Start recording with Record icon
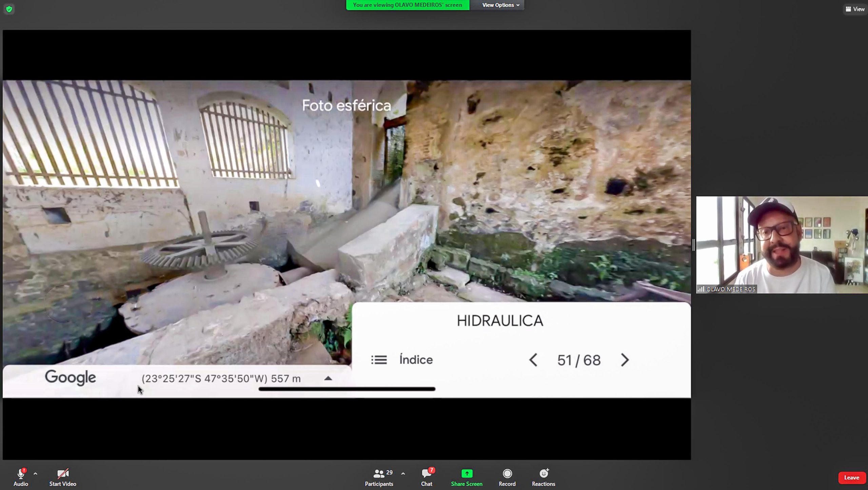This screenshot has width=868, height=490. (x=507, y=473)
